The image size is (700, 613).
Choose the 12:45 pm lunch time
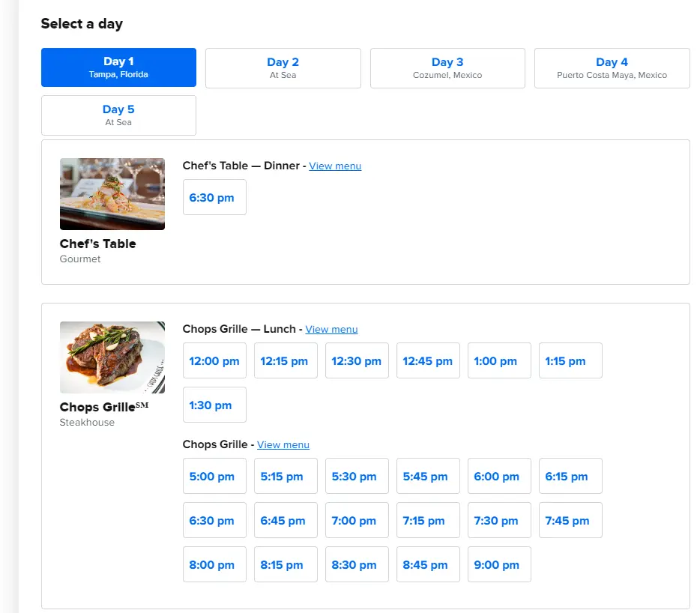tap(428, 360)
